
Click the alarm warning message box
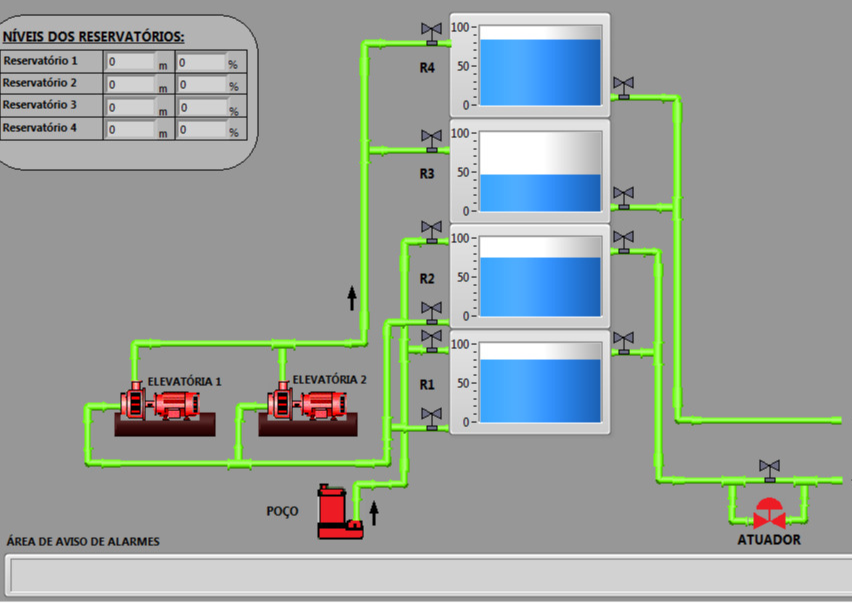tap(429, 576)
